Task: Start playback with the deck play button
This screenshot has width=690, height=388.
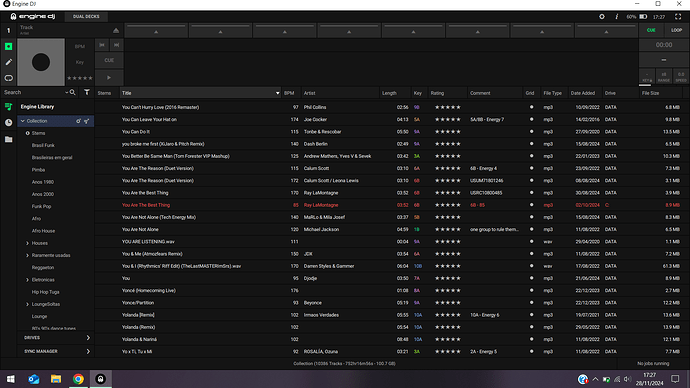Action: (x=109, y=78)
